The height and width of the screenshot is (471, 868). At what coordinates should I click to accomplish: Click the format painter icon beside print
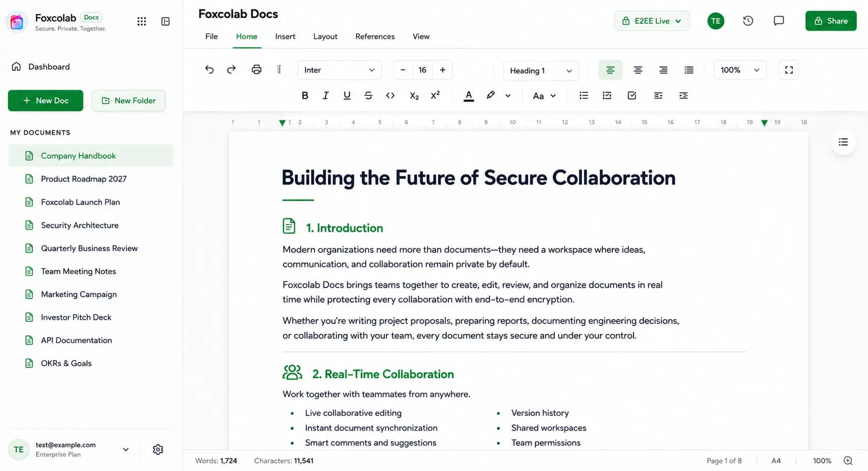(x=279, y=70)
